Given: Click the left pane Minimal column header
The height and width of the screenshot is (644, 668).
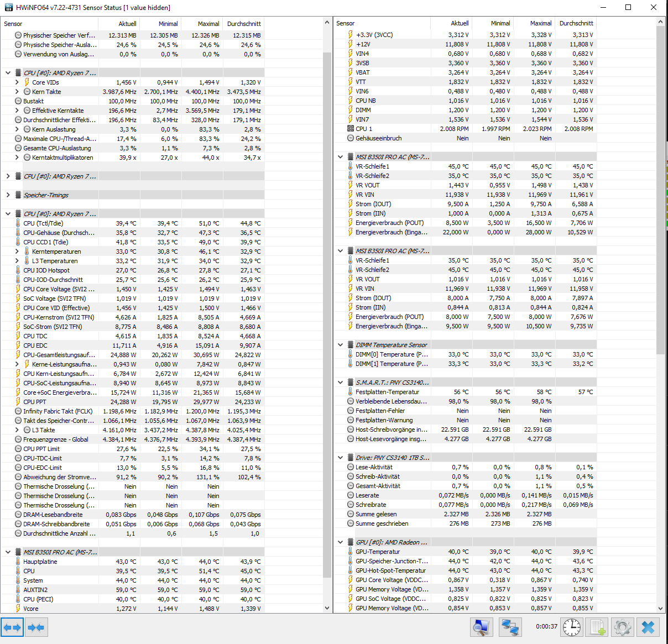Looking at the screenshot, I should [160, 24].
